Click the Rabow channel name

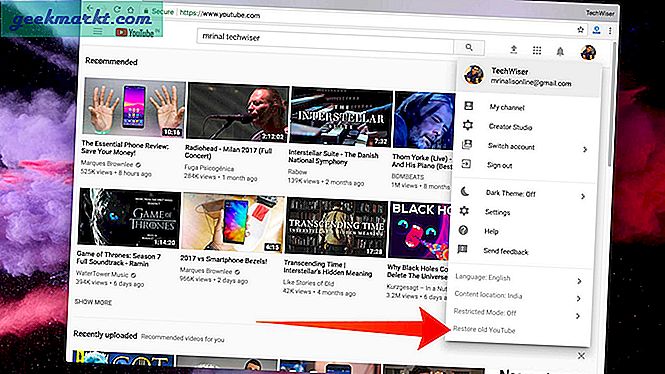coord(297,172)
